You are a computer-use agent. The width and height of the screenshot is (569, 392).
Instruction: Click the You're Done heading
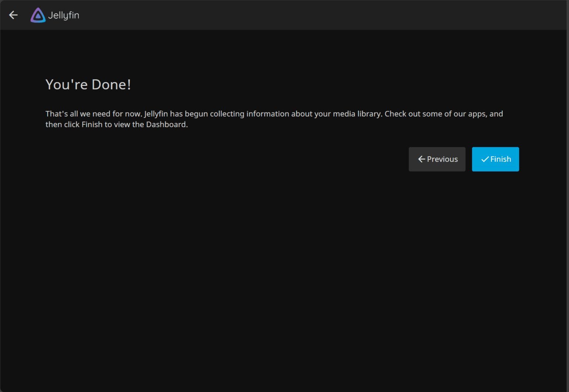click(x=88, y=84)
